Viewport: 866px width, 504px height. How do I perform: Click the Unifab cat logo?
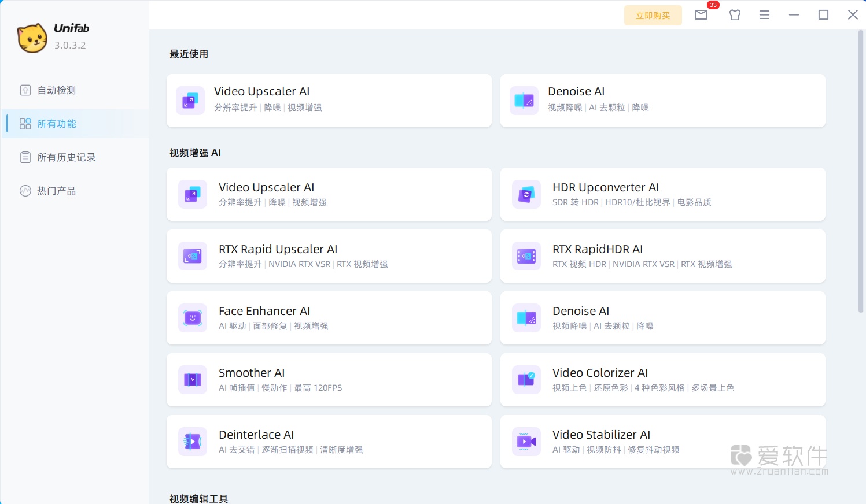33,38
